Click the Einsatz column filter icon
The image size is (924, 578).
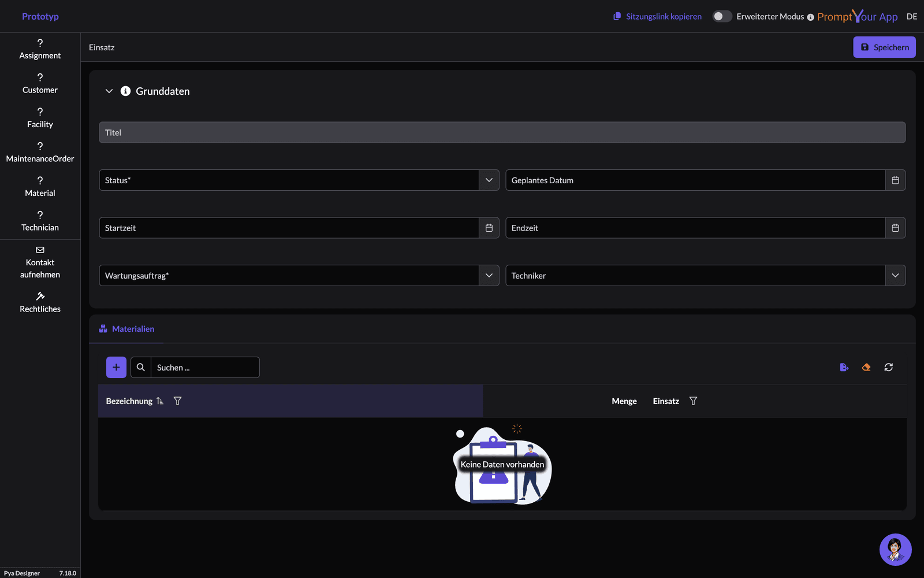[694, 401]
